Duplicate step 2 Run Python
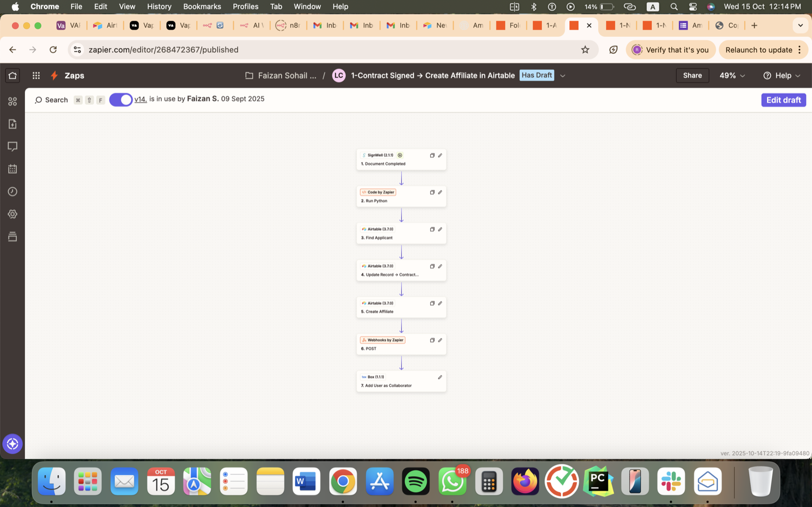The height and width of the screenshot is (507, 812). (432, 192)
